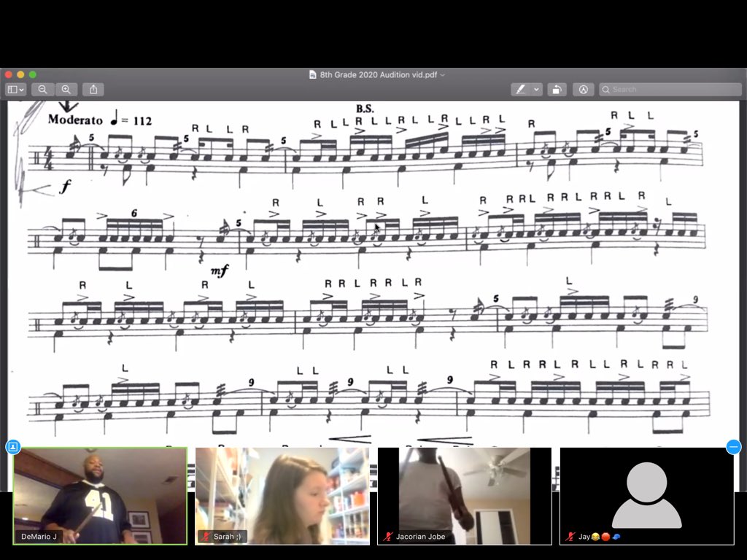Select the Highlight pen tool
Screen dimensions: 747x560
tap(521, 90)
